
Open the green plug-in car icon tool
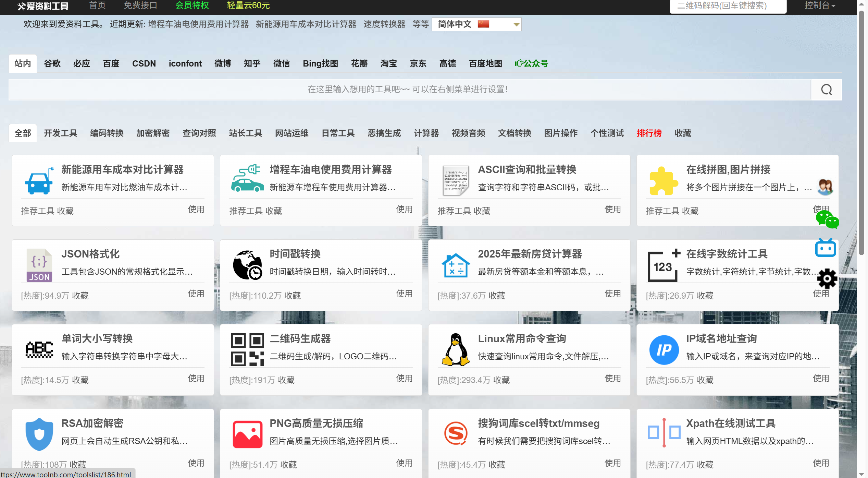click(247, 178)
